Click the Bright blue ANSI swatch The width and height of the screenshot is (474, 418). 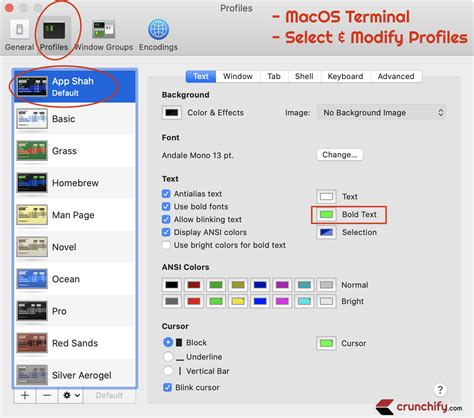pyautogui.click(x=260, y=301)
